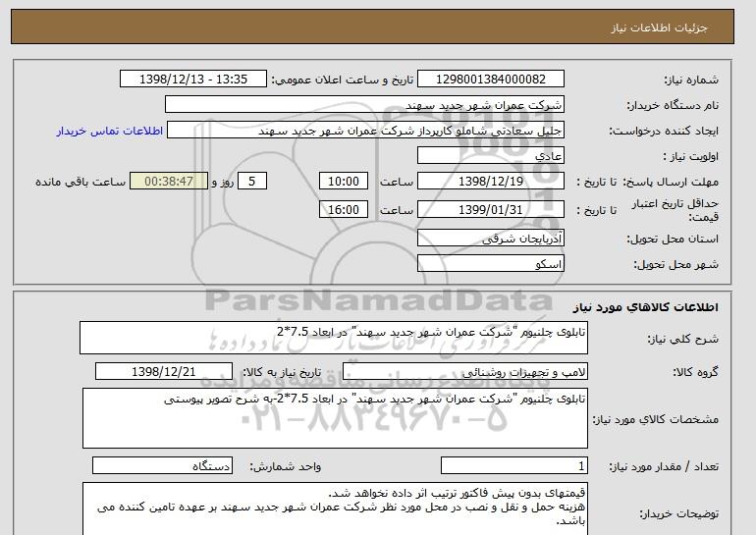Image resolution: width=756 pixels, height=535 pixels.
Task: Click the label تاریخ و ساعت اعلان عمومی
Action: [343, 80]
